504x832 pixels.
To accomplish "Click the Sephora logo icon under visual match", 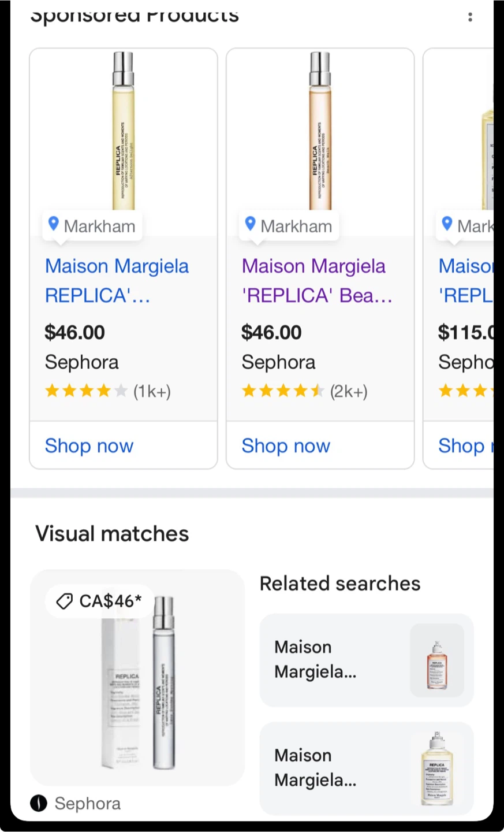I will (x=39, y=803).
